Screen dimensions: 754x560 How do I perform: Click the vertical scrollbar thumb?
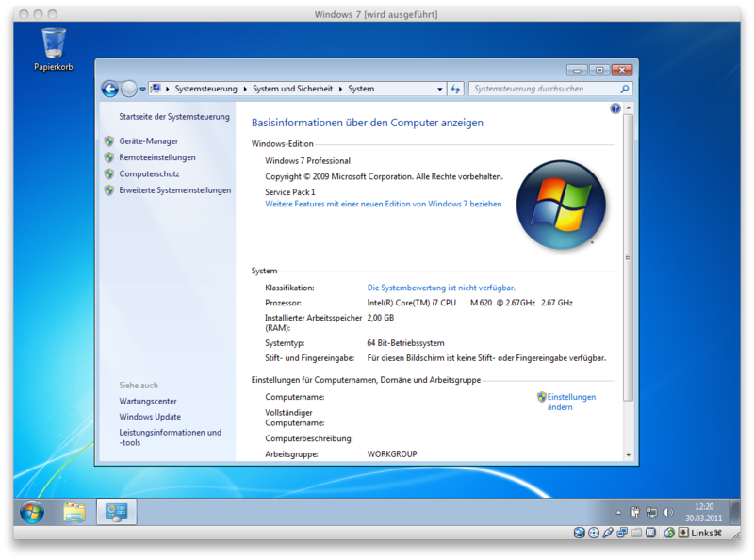click(x=628, y=257)
